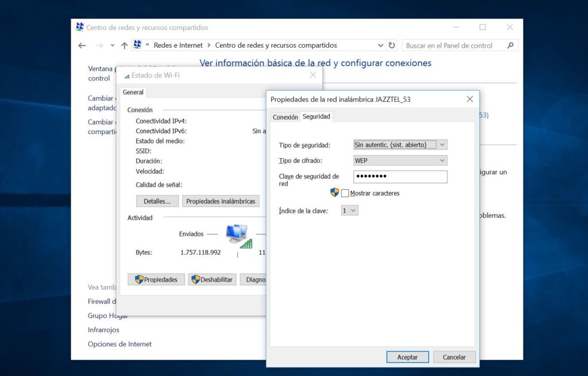Viewport: 588px width, 376px height.
Task: Open the Tipo de seguridad dropdown
Action: (400, 145)
